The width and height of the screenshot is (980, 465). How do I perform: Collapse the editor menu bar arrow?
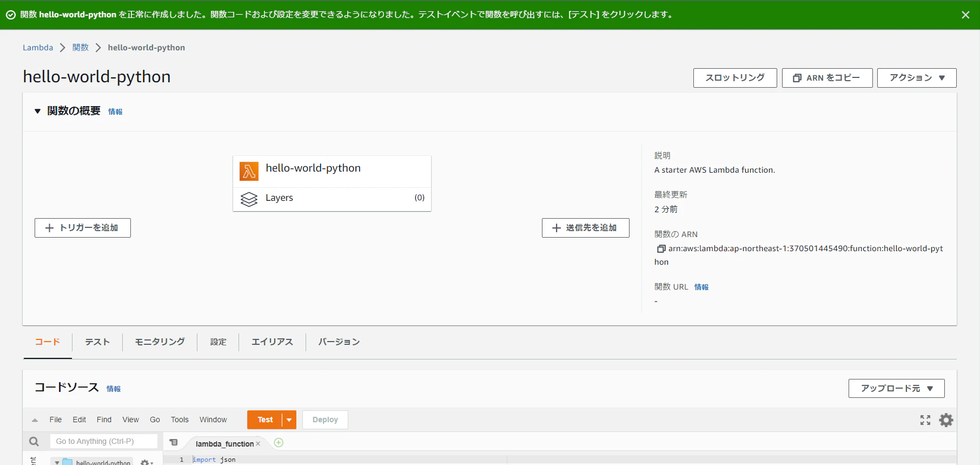click(x=35, y=420)
